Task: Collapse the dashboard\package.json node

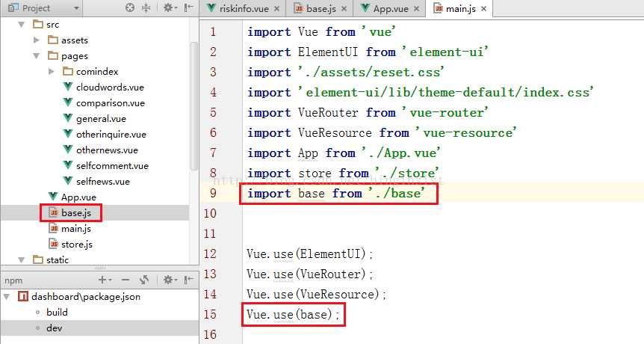Action: point(7,296)
